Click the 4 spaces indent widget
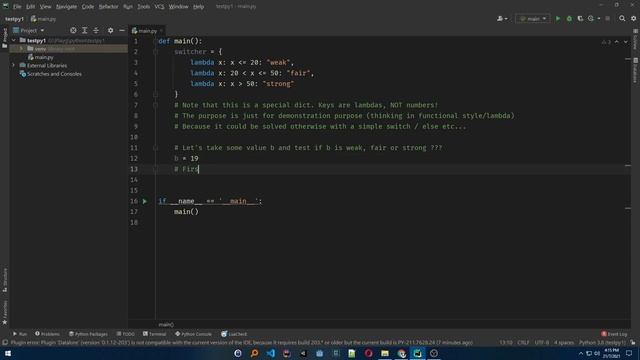This screenshot has width=640, height=360. [x=564, y=342]
